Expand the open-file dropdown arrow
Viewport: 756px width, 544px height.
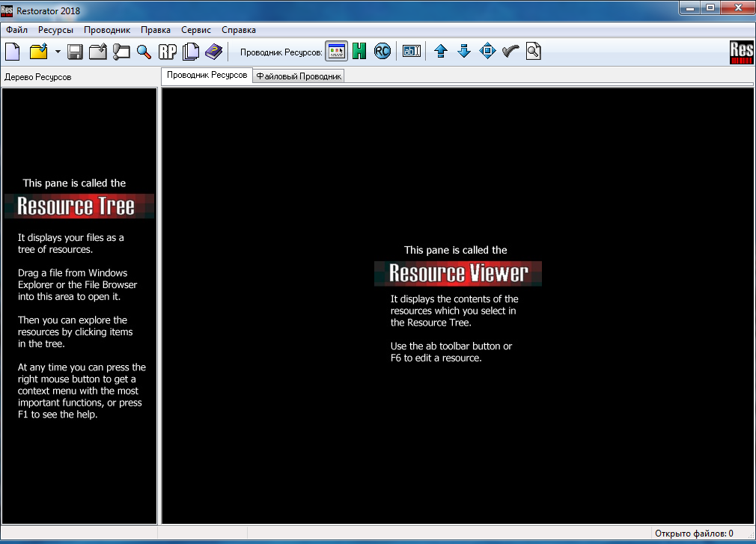pos(58,51)
